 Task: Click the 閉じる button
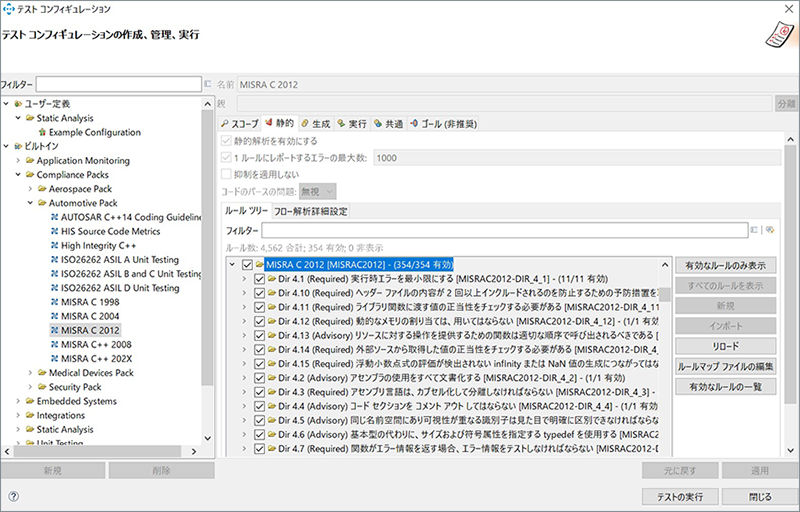point(760,497)
